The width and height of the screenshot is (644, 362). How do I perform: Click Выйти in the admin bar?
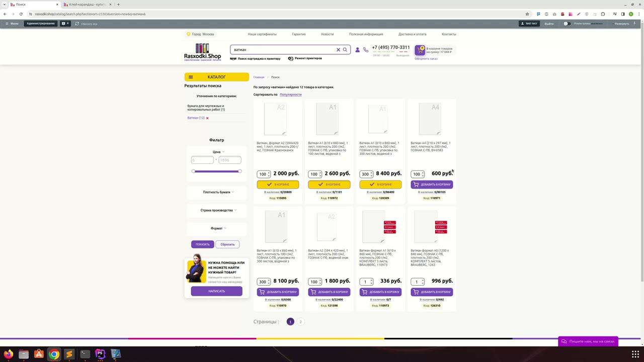coord(549,24)
